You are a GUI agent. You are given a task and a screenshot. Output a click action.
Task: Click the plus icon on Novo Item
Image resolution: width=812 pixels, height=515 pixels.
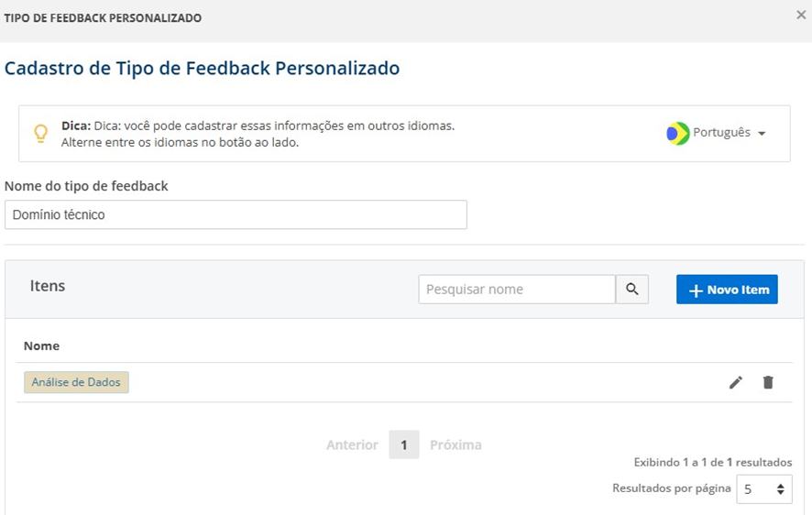pyautogui.click(x=696, y=290)
